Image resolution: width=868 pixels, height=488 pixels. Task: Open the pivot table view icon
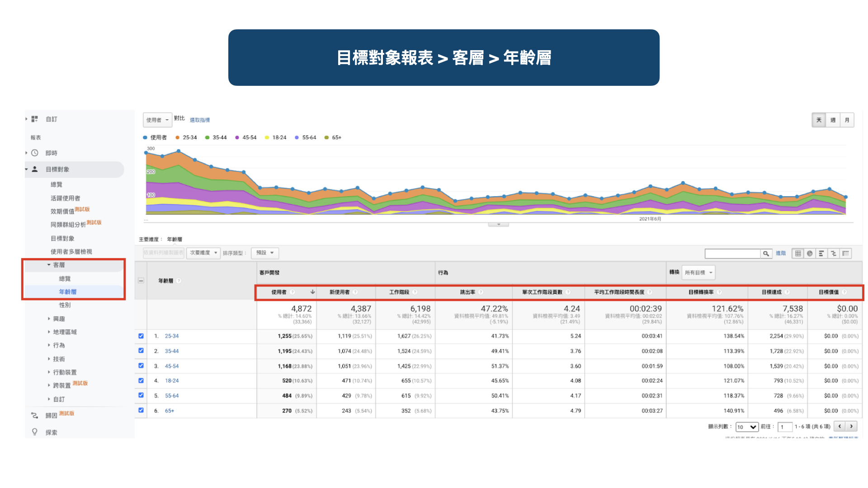[846, 253]
